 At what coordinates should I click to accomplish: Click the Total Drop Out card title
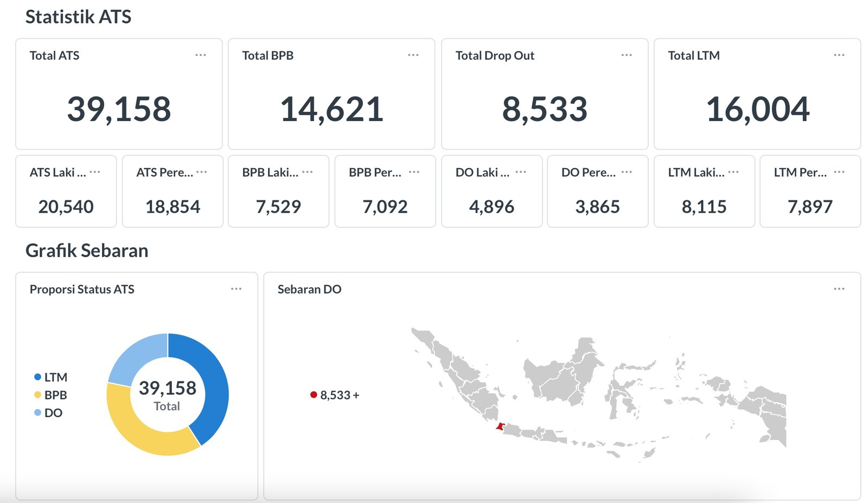pos(495,55)
